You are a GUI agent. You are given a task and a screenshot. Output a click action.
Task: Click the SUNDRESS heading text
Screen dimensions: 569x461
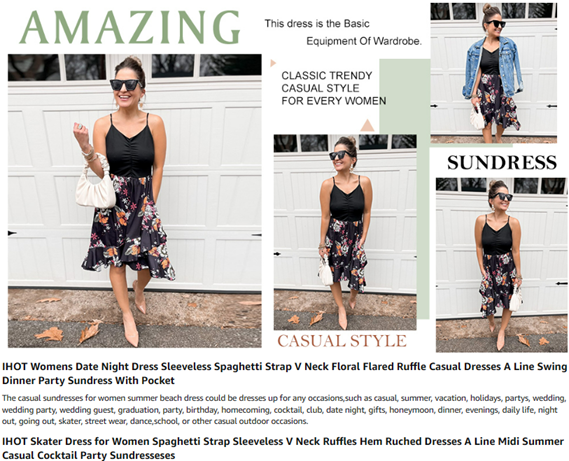pyautogui.click(x=502, y=162)
